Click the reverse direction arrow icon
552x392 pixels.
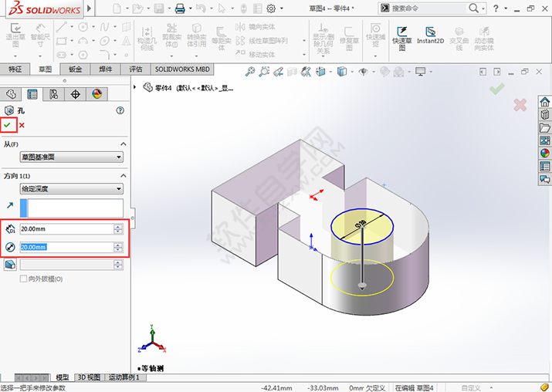[x=10, y=204]
